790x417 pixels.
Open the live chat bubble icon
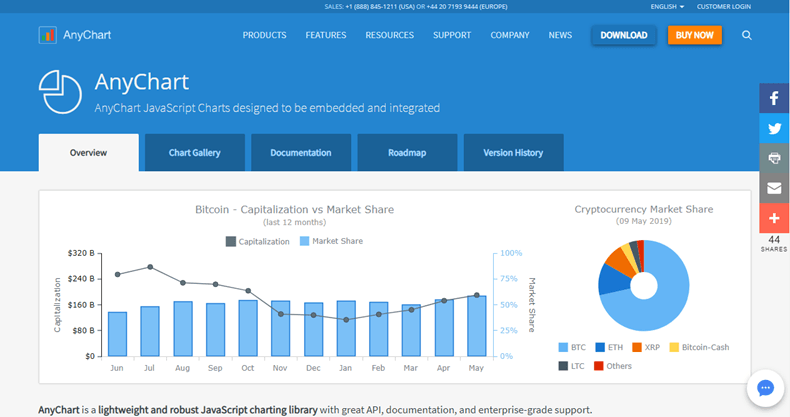click(765, 388)
